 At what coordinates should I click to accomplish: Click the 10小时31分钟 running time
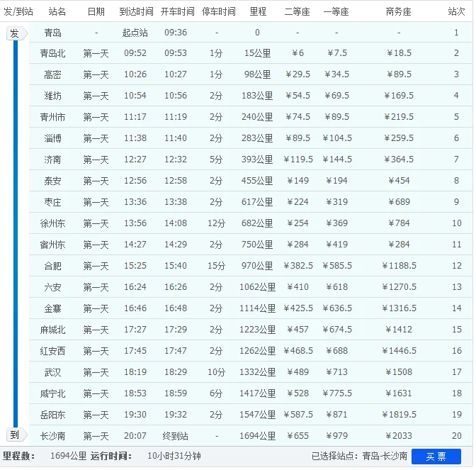coord(174,456)
